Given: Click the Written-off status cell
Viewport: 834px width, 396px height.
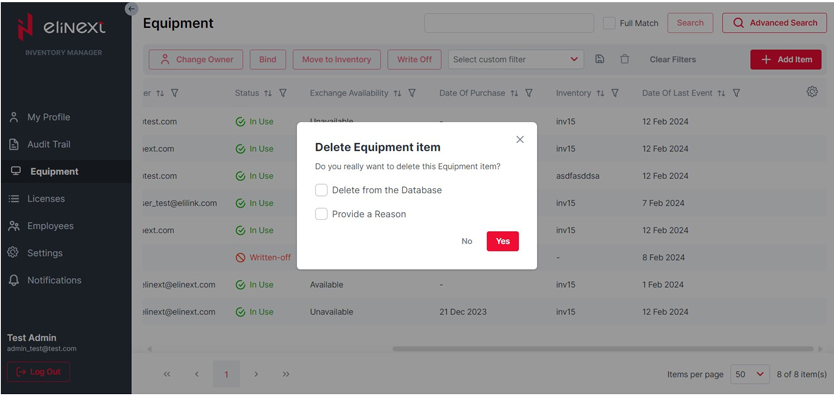Looking at the screenshot, I should pos(263,258).
